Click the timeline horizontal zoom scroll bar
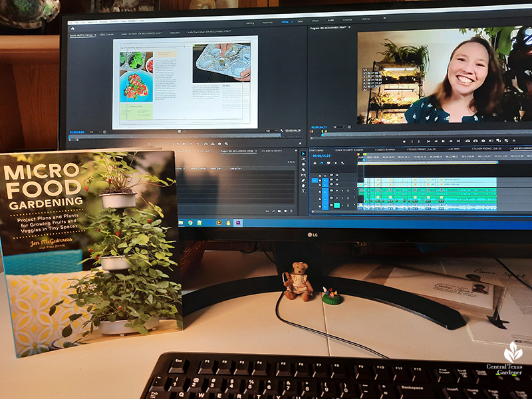 point(422,211)
